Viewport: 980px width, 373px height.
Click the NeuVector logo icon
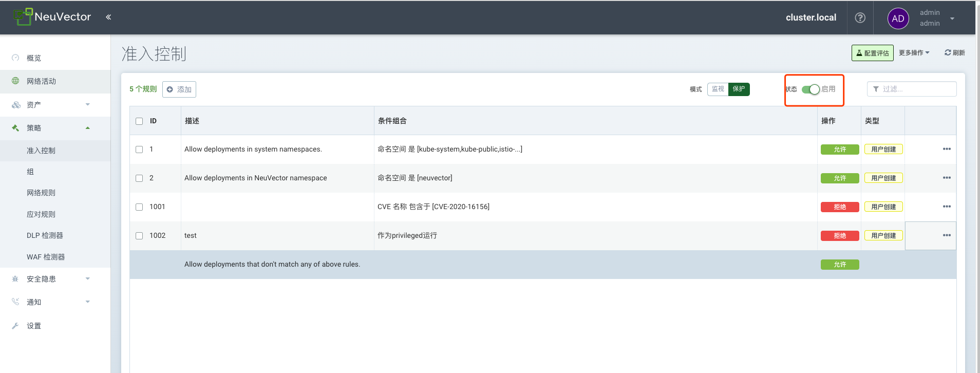click(x=23, y=16)
